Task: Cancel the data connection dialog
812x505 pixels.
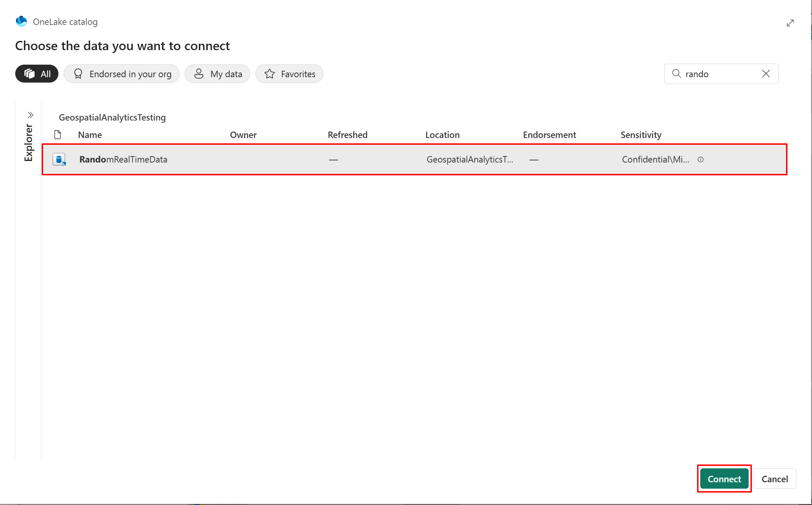Action: [774, 479]
